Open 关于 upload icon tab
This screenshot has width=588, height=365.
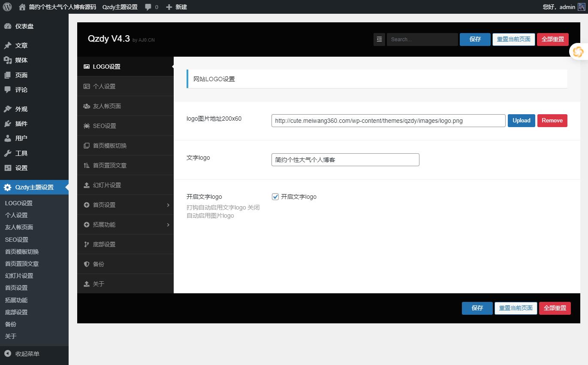pos(125,284)
